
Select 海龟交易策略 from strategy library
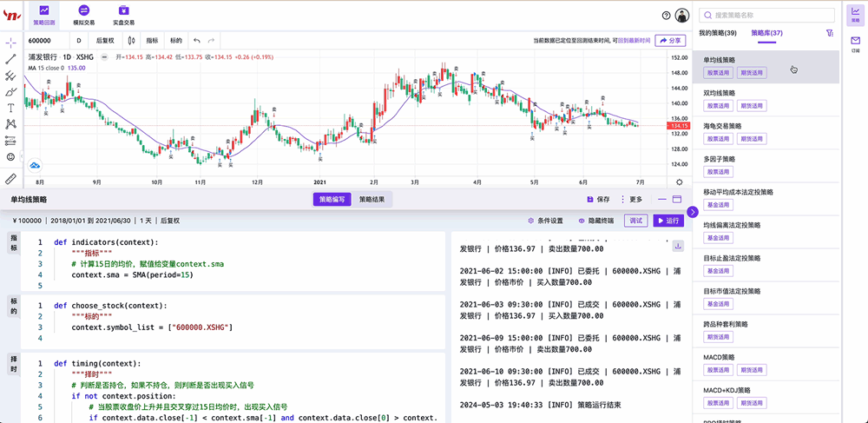(x=766, y=133)
